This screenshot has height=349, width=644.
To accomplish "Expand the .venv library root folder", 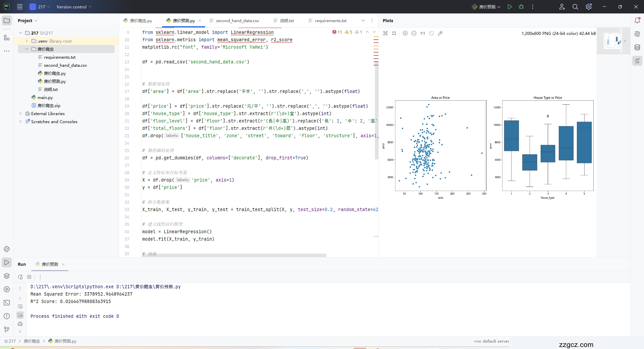I will 27,41.
